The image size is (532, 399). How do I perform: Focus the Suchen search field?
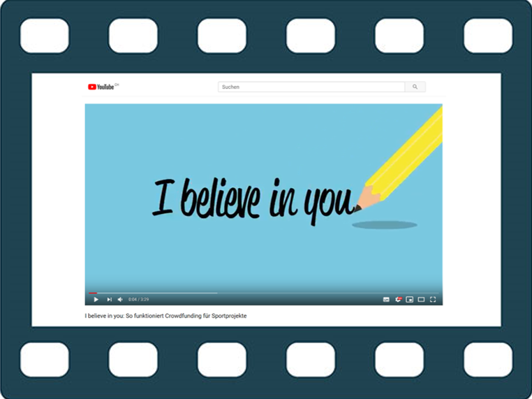pos(311,87)
